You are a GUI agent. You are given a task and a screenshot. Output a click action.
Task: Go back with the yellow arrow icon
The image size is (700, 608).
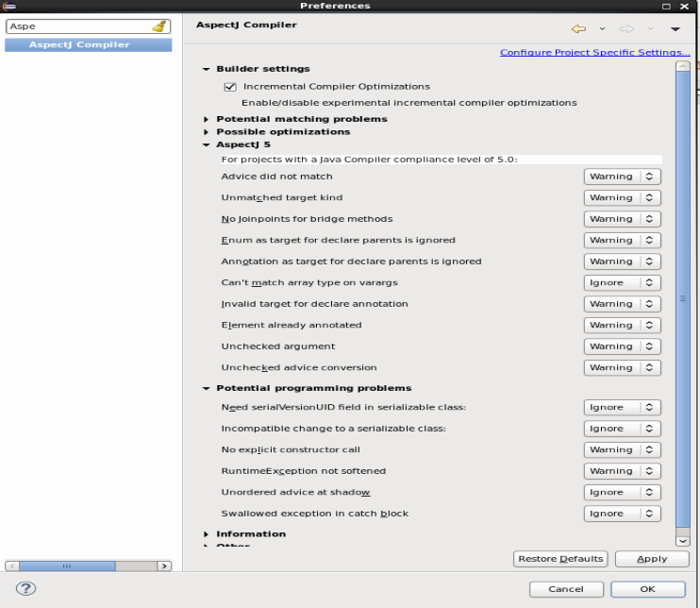(x=578, y=29)
